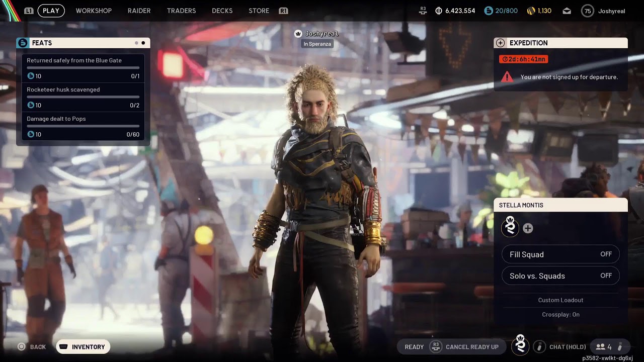The width and height of the screenshot is (644, 362).
Task: Click progress bar for Rocketeer husk scavenged
Action: [x=83, y=97]
